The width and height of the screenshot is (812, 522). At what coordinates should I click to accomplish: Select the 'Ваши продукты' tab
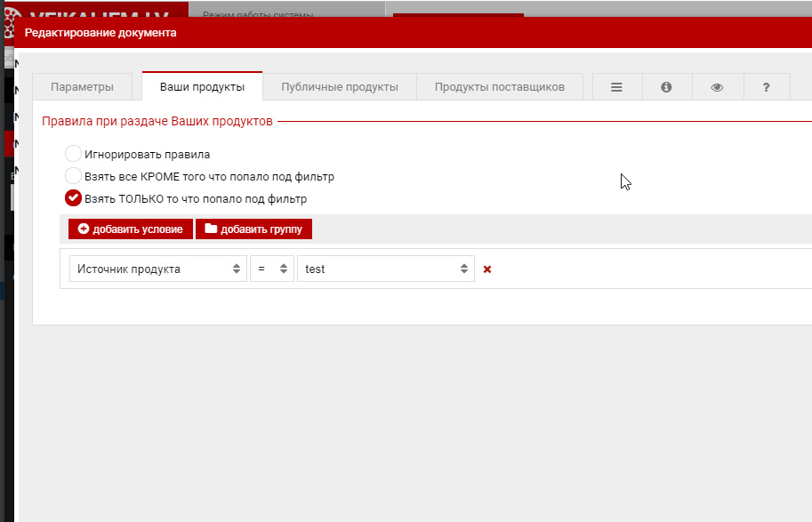(x=202, y=87)
